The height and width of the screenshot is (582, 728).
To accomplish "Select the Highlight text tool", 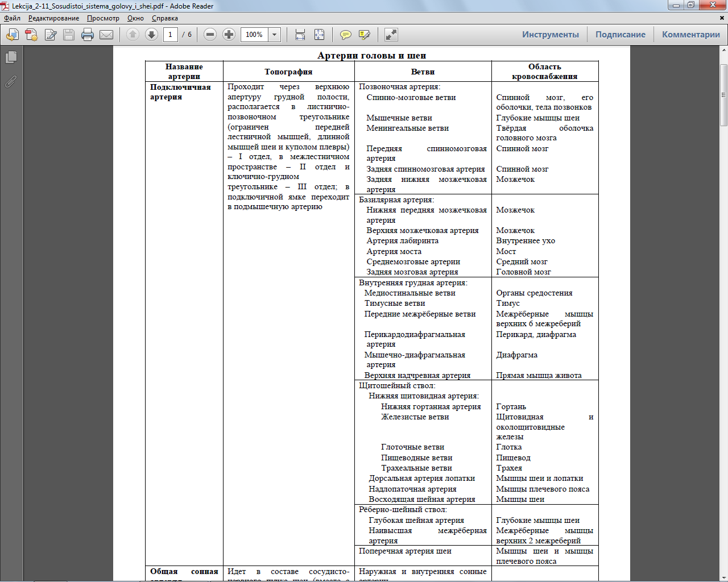I will point(365,35).
